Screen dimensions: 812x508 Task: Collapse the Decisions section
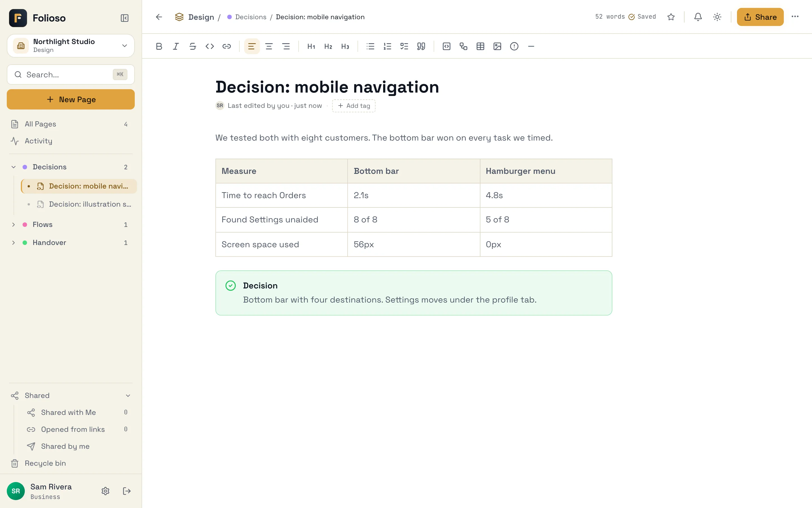pyautogui.click(x=14, y=167)
